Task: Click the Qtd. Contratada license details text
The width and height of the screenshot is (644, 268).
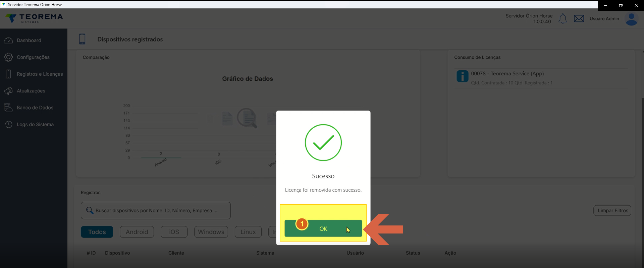Action: [512, 83]
